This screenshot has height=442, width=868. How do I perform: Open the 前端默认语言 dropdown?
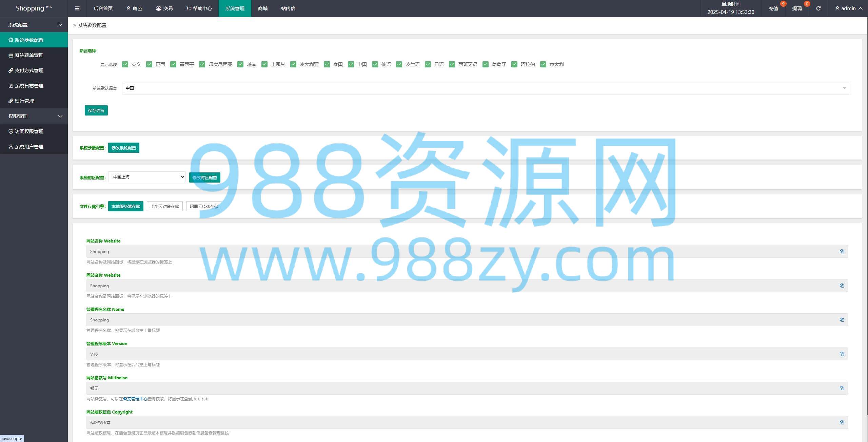(x=486, y=88)
